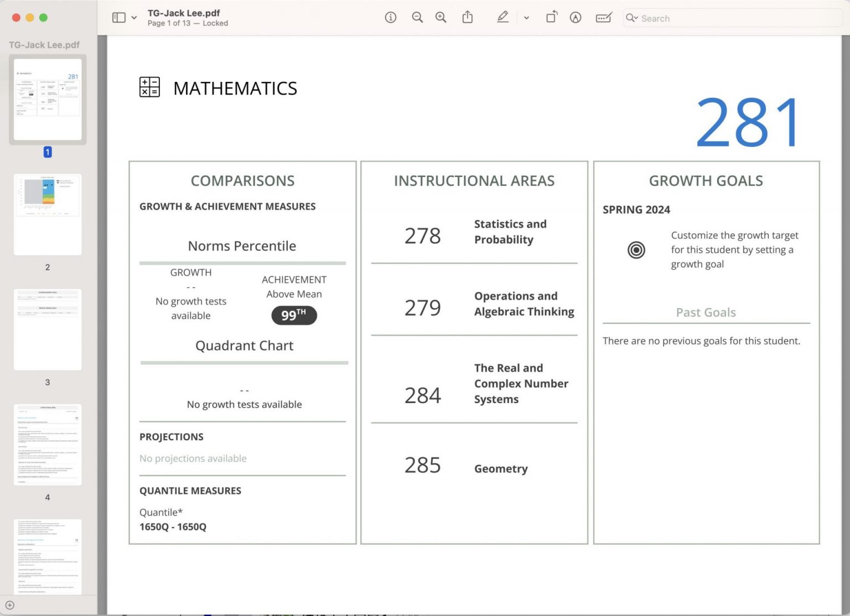Click the Zoom In magnifier
850x616 pixels.
coord(441,18)
